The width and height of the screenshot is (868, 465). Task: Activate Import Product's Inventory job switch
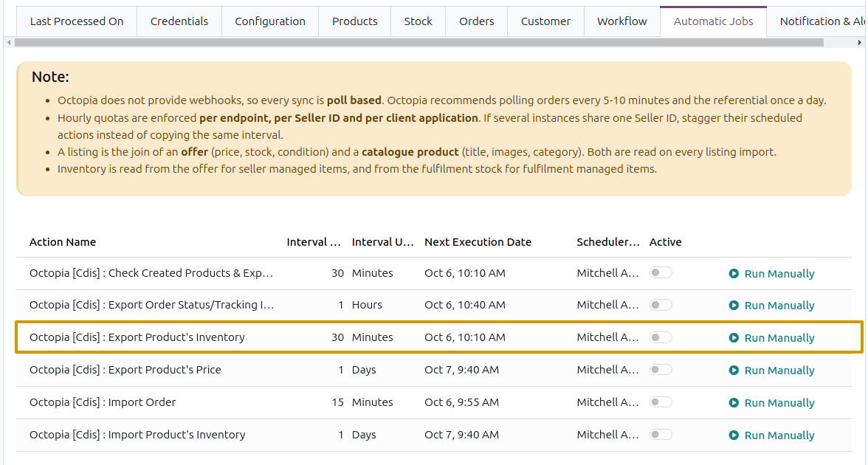pos(661,435)
